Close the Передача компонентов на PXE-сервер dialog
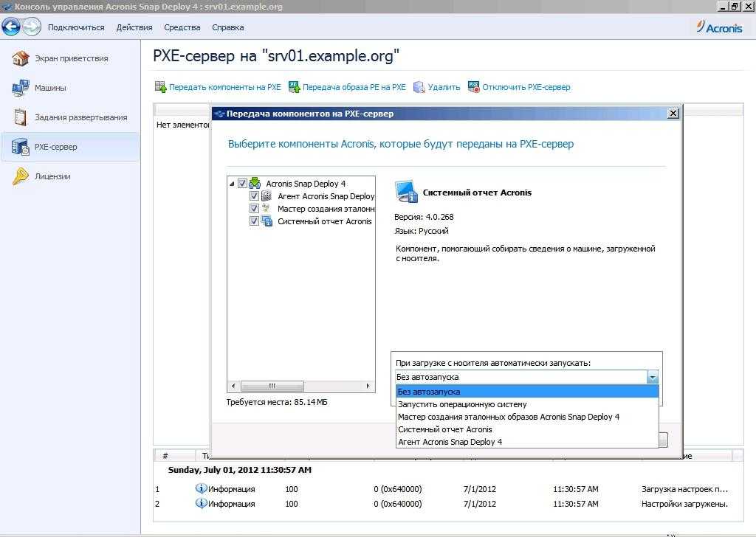756x537 pixels. click(673, 113)
